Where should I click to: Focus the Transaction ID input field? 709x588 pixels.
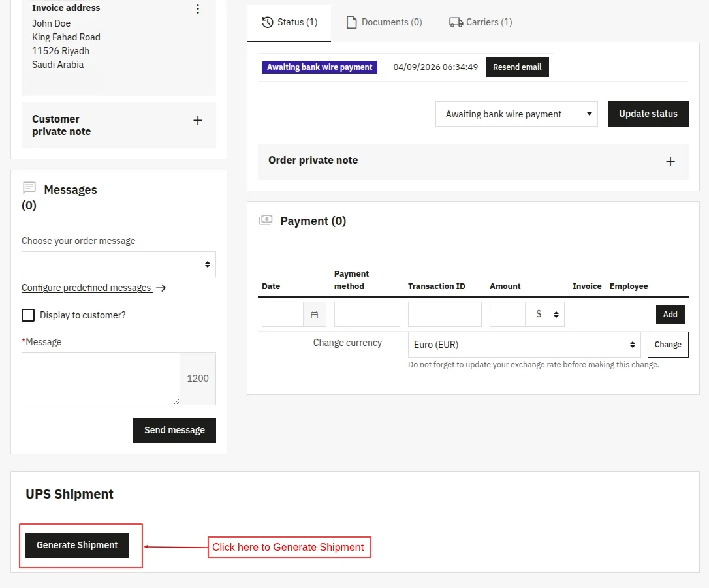(445, 314)
